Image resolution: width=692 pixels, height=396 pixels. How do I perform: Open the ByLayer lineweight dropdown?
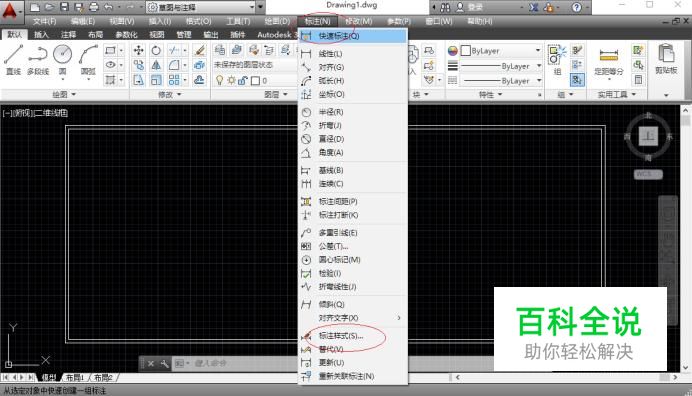click(501, 66)
